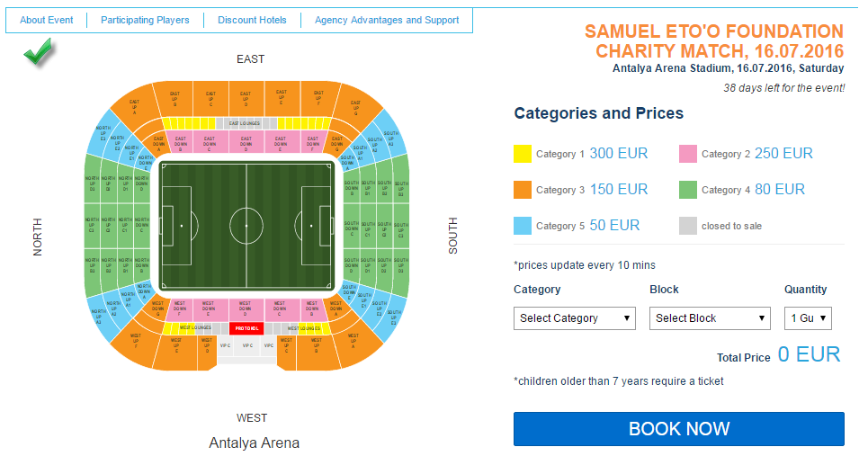Switch to Participating Players tab

[x=145, y=20]
